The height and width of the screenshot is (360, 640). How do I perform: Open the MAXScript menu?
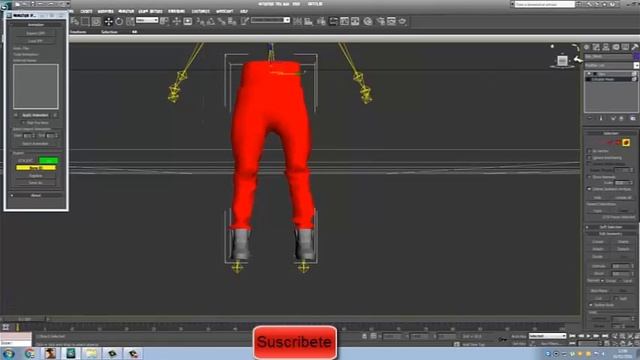224,11
